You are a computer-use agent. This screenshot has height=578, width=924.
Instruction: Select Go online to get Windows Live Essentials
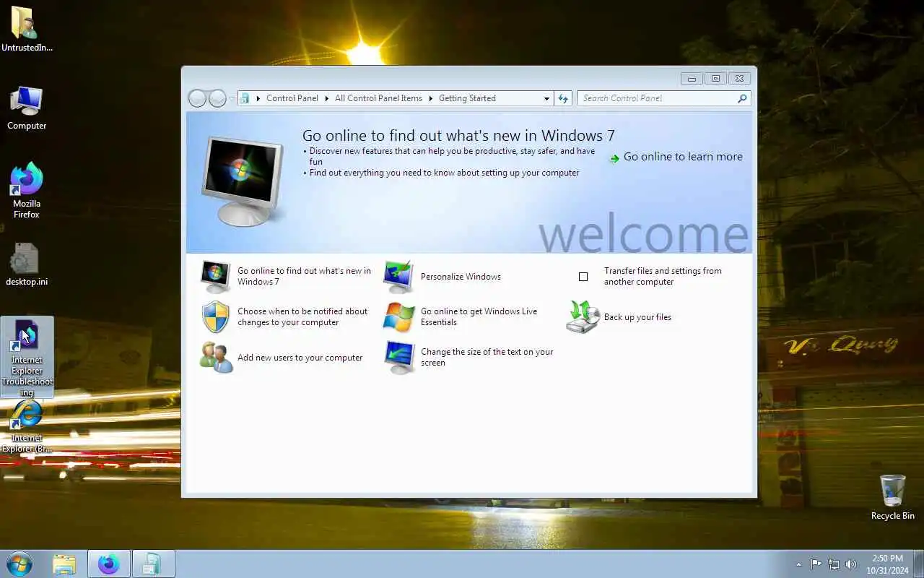point(479,316)
